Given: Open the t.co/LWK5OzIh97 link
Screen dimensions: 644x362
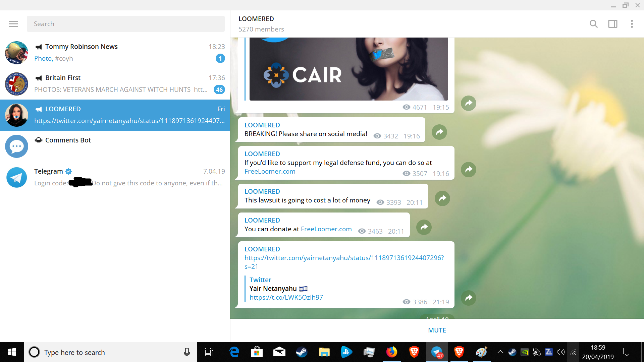Looking at the screenshot, I should pos(286,297).
